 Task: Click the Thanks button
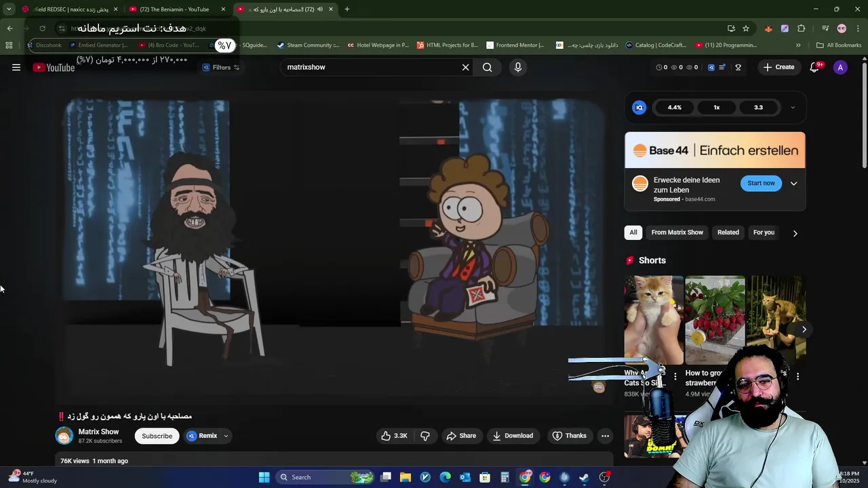[569, 436]
